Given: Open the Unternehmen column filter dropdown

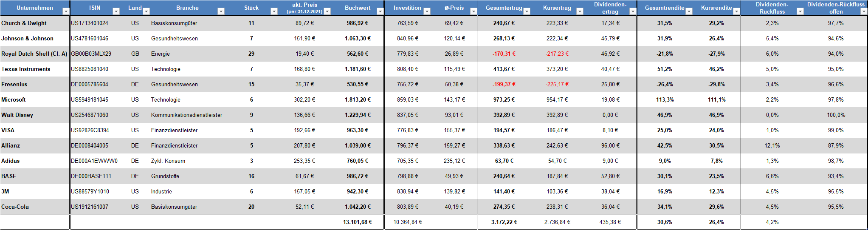Looking at the screenshot, I should click(x=66, y=11).
